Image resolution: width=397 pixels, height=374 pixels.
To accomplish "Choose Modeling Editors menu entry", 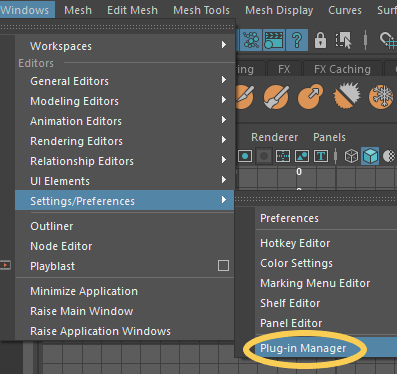I will tap(125, 101).
